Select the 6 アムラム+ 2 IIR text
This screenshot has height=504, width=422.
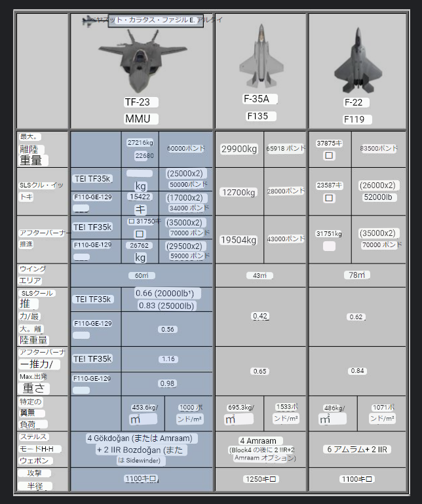click(356, 449)
